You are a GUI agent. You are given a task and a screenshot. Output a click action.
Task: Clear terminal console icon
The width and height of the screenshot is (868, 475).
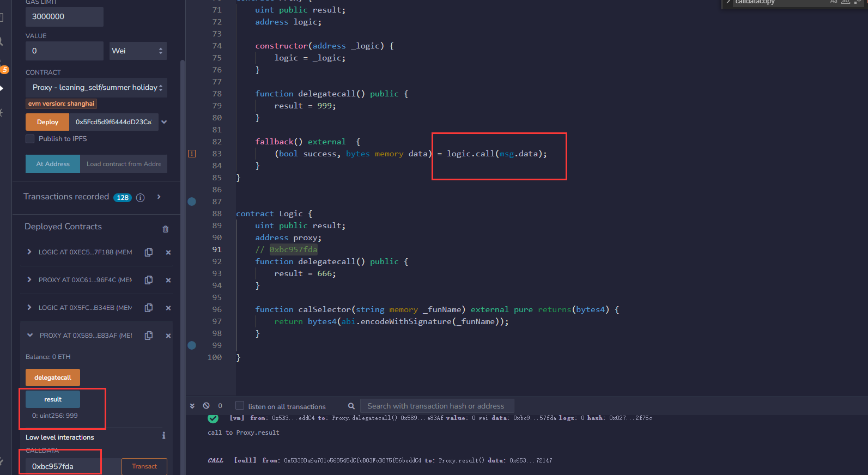[x=206, y=406]
